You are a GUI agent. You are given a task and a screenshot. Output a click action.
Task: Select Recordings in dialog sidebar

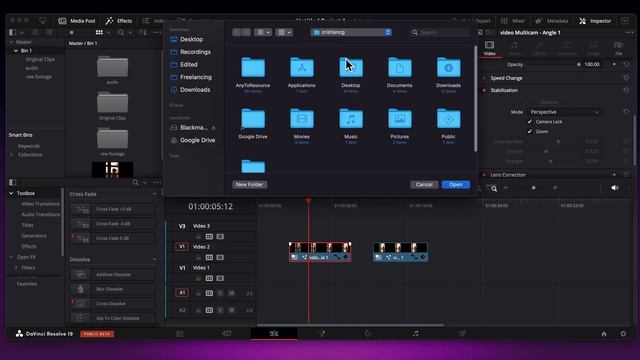click(191, 52)
